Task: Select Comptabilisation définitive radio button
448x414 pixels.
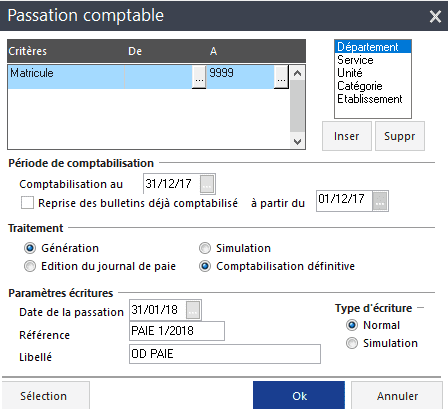Action: coord(205,266)
